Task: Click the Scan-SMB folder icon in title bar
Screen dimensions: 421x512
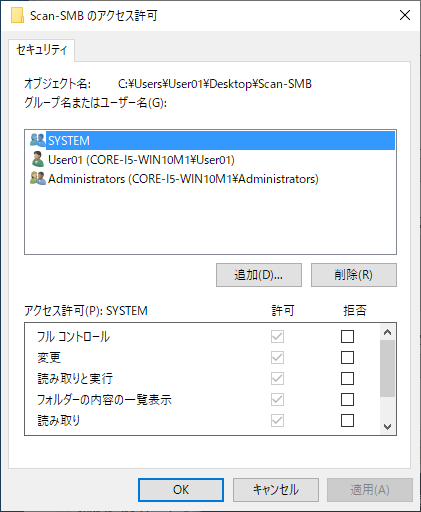Action: (x=17, y=15)
